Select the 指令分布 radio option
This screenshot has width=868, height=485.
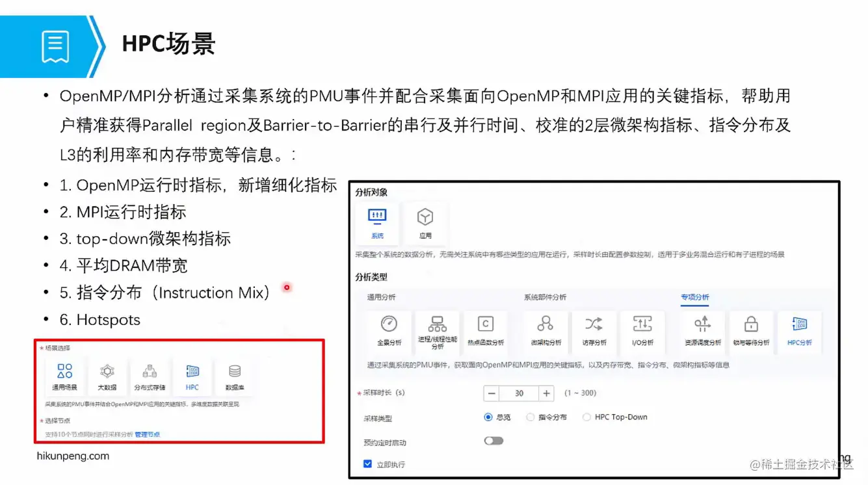pyautogui.click(x=531, y=417)
